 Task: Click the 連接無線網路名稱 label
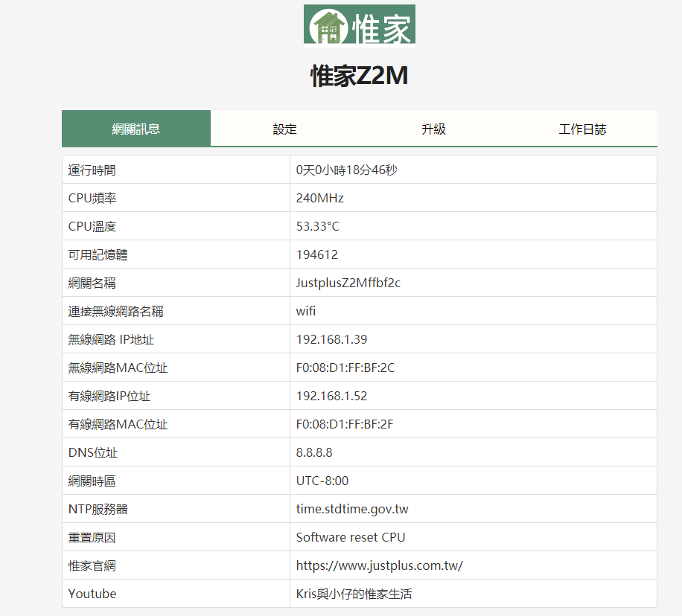115,311
